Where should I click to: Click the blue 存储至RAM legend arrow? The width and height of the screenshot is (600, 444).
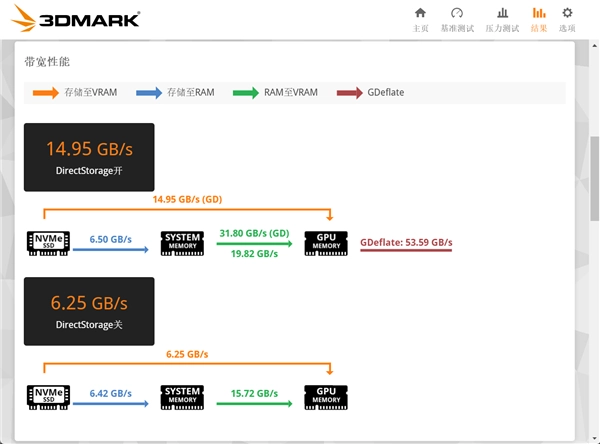point(150,93)
